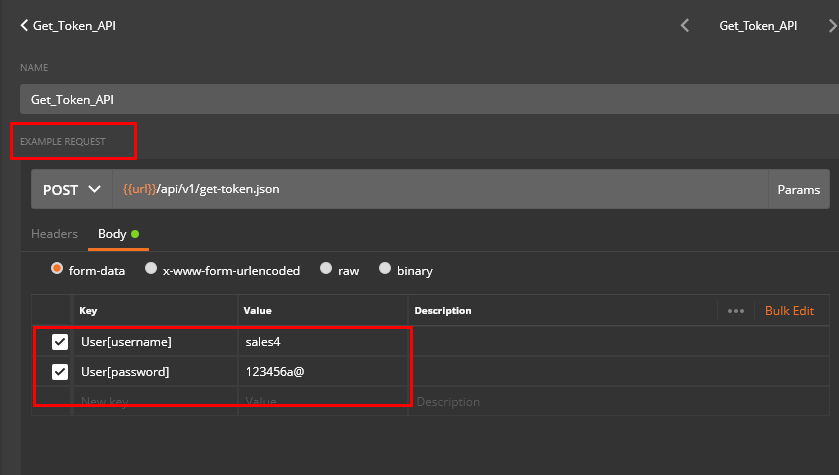
Task: Open the POST method dropdown
Action: click(71, 189)
